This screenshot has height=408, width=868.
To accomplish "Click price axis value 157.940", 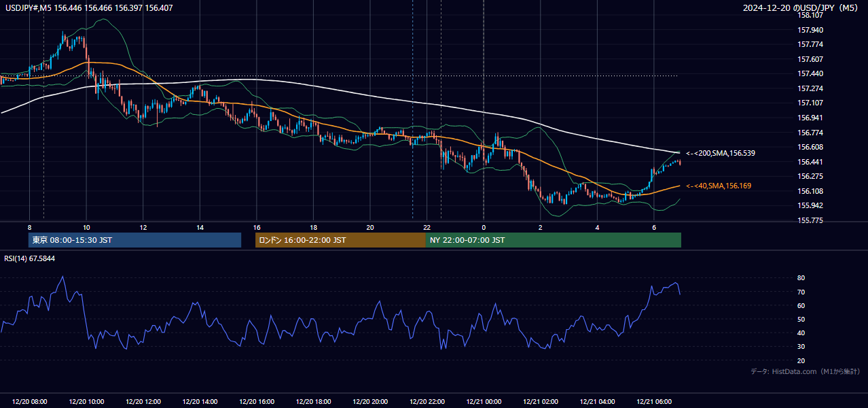I will click(810, 30).
